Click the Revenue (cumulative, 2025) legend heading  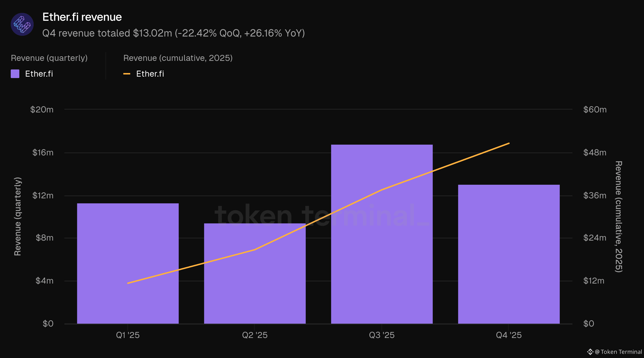coord(178,58)
